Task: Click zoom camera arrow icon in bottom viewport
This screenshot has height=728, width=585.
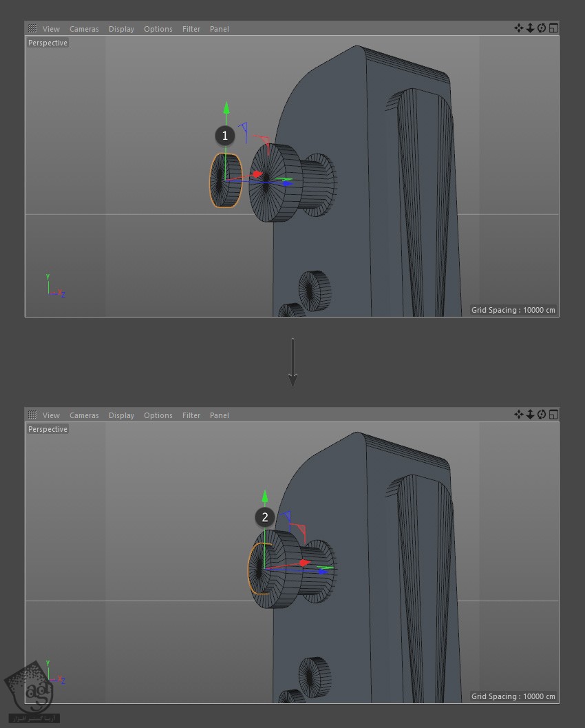Action: tap(530, 415)
